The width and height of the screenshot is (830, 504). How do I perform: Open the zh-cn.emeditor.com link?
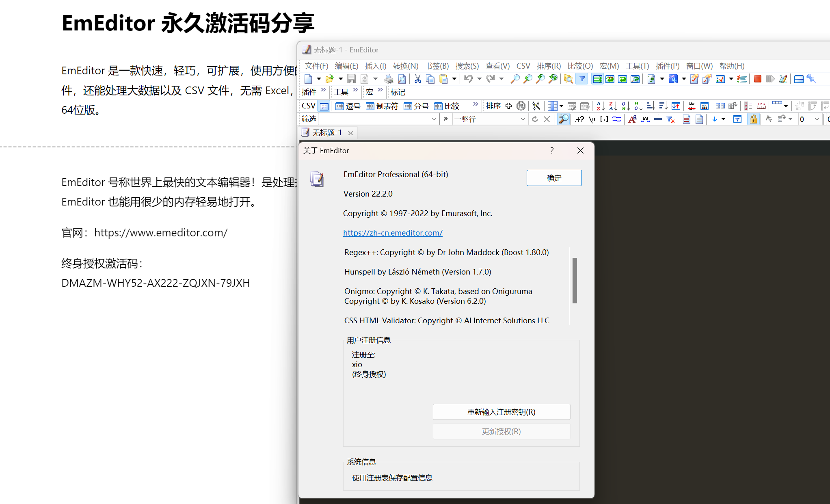[393, 233]
